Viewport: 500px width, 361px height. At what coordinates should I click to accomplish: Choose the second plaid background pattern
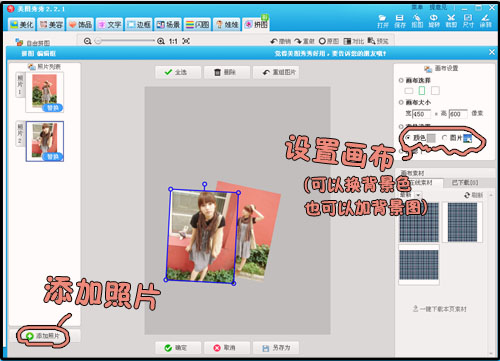pos(462,222)
